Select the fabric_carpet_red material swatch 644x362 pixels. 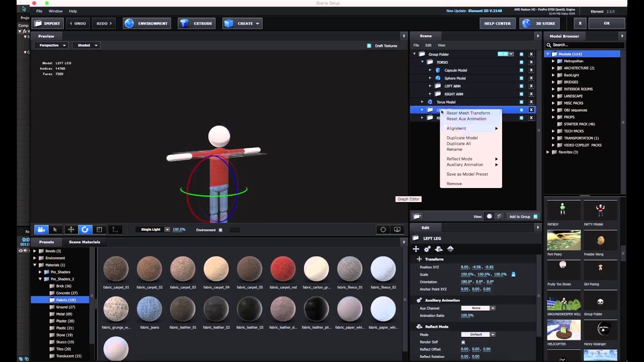pos(283,268)
